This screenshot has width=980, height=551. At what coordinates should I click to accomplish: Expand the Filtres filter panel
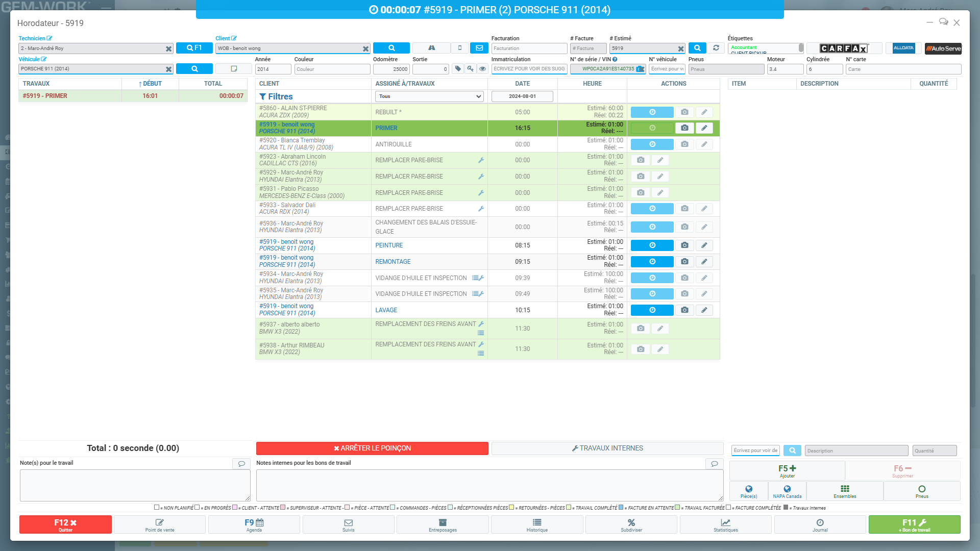tap(276, 96)
